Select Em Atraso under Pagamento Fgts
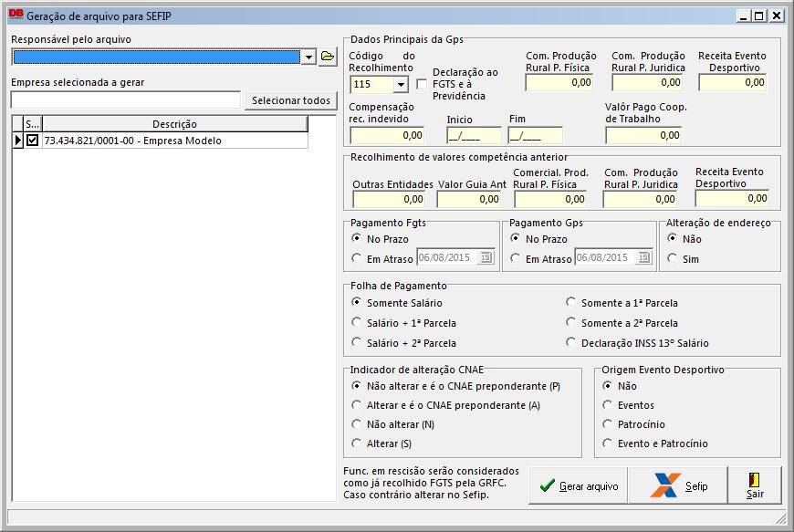794x532 pixels. (357, 259)
